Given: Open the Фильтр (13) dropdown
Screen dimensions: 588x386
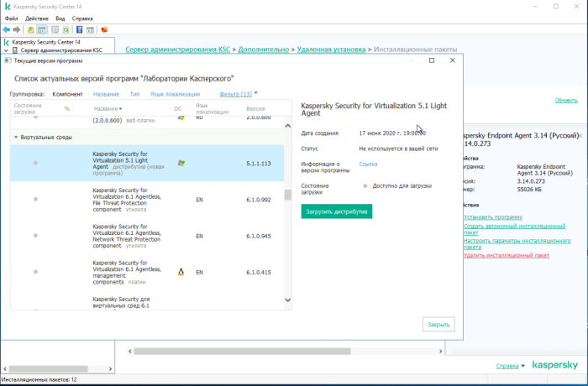Looking at the screenshot, I should click(x=239, y=94).
